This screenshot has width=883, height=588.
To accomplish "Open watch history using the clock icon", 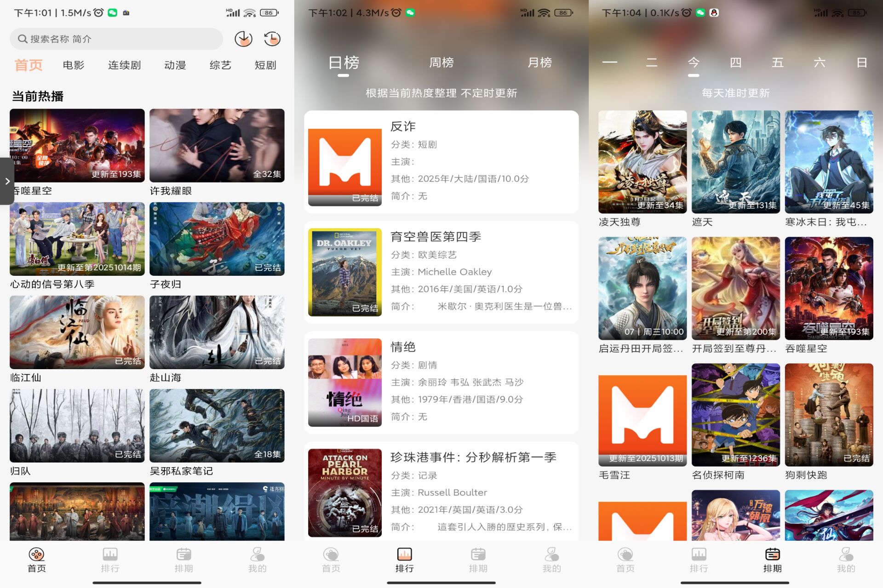I will [x=272, y=39].
